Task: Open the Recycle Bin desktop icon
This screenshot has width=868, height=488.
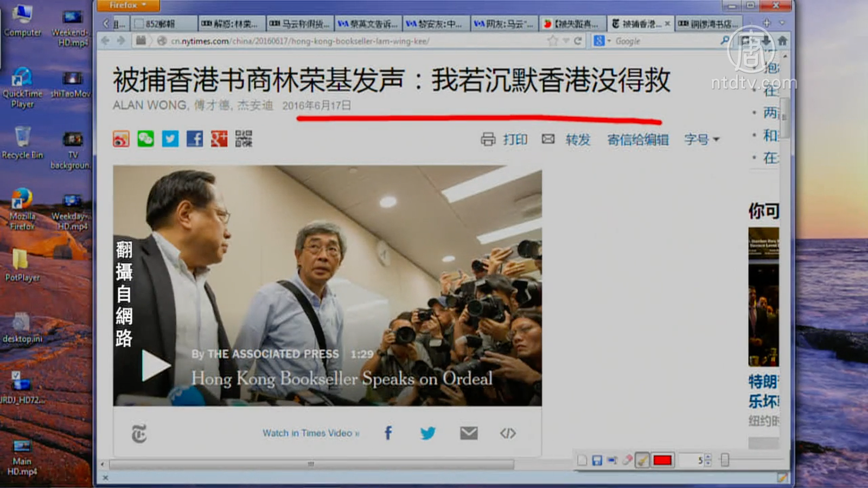Action: tap(22, 142)
